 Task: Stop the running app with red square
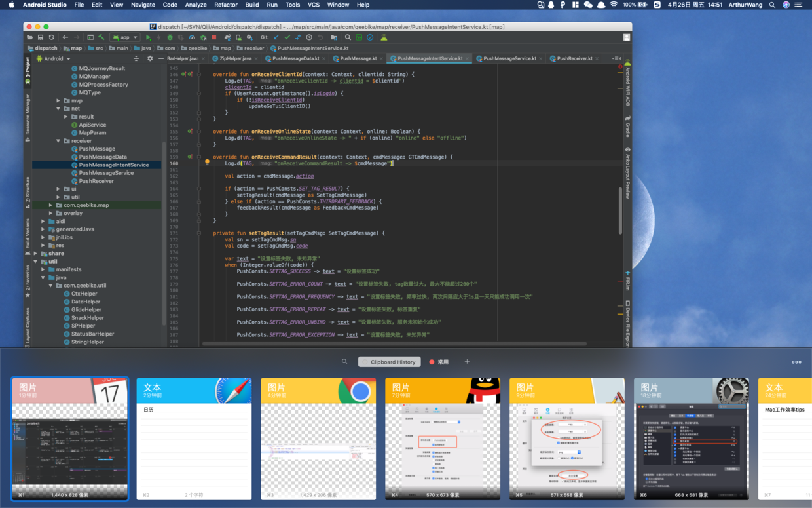coord(213,37)
